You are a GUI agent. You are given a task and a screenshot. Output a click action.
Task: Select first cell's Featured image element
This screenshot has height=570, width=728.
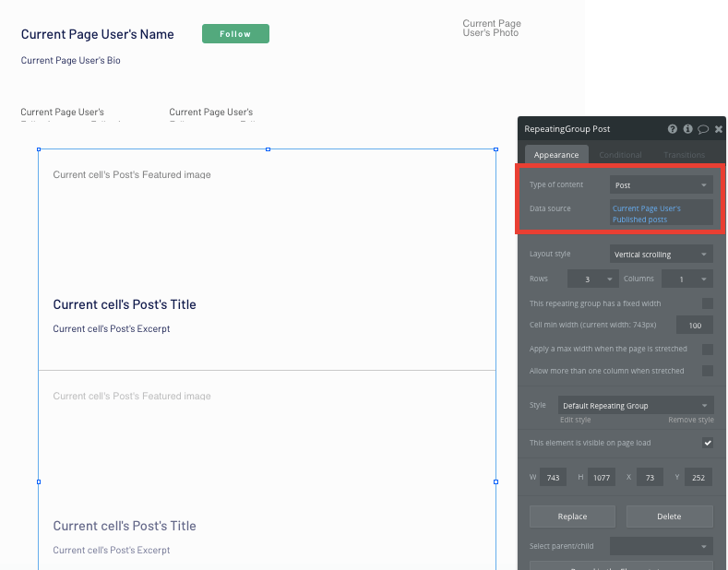pos(132,174)
